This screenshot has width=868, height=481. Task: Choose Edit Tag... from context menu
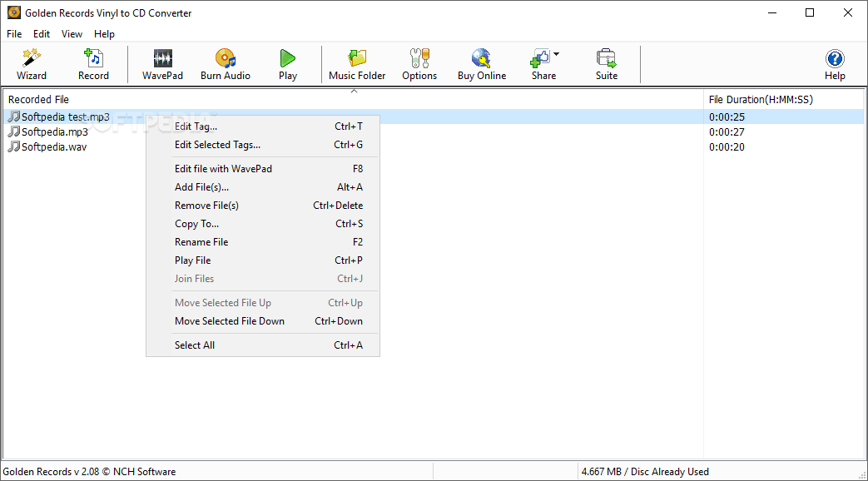(x=263, y=126)
